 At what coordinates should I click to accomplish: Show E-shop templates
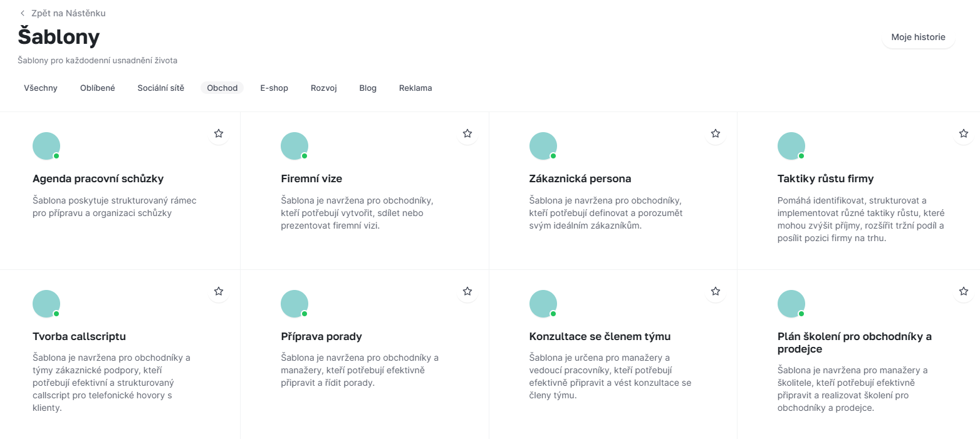(x=274, y=88)
